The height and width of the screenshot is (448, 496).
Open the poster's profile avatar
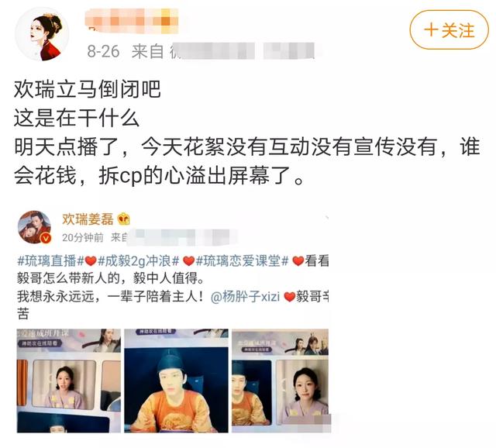[42, 34]
